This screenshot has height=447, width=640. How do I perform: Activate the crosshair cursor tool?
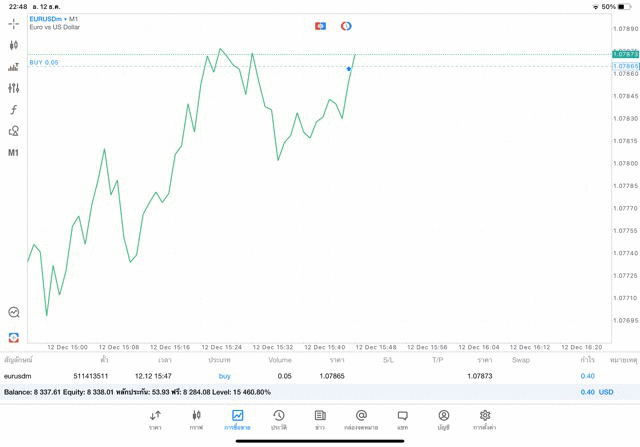[x=13, y=23]
